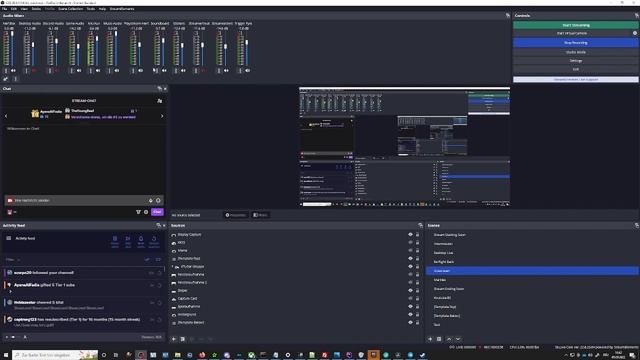Add a new scene with the plus icon
Viewport: 640px width, 360px height.
pyautogui.click(x=430, y=339)
